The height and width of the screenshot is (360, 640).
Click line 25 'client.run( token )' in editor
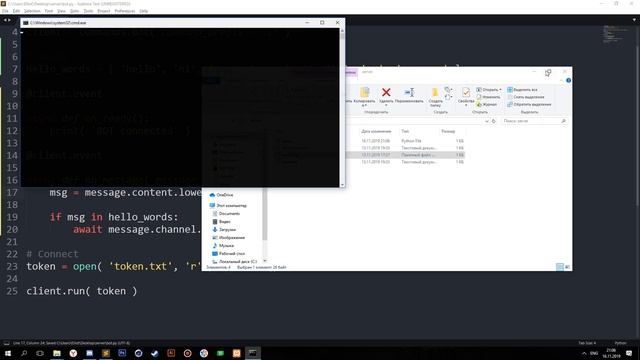(82, 291)
